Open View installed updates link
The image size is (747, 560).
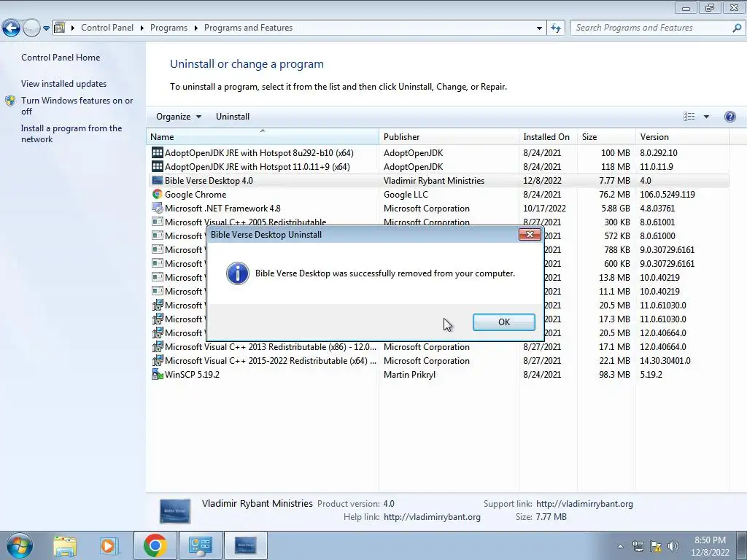coord(64,83)
